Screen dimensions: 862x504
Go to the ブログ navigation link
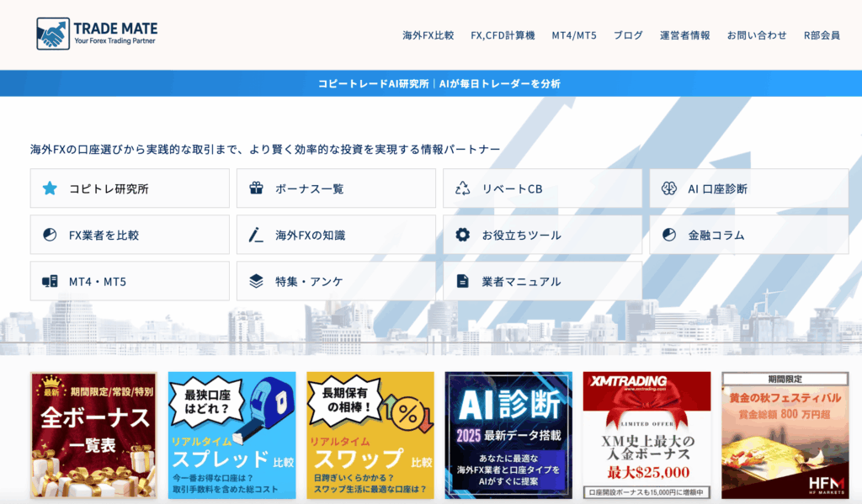[x=628, y=35]
